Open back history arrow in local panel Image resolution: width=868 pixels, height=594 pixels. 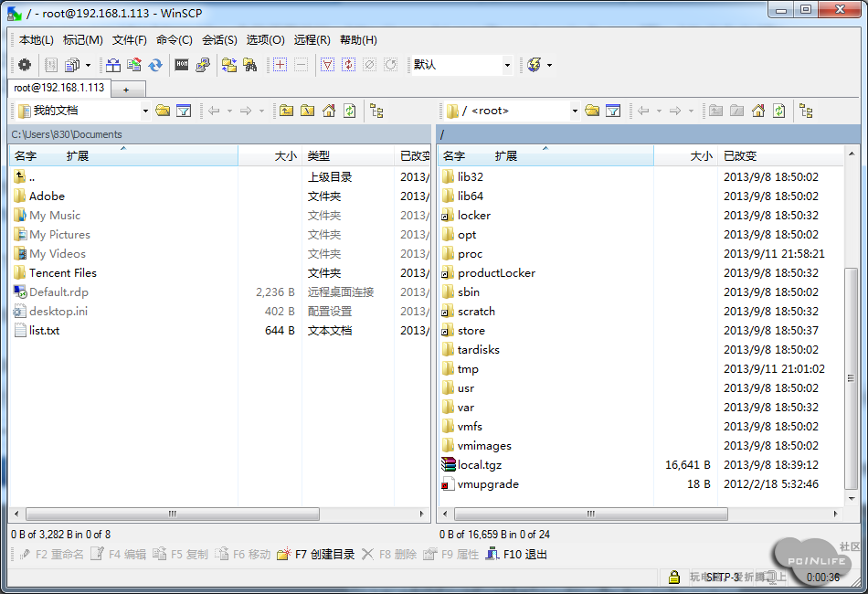[x=229, y=111]
